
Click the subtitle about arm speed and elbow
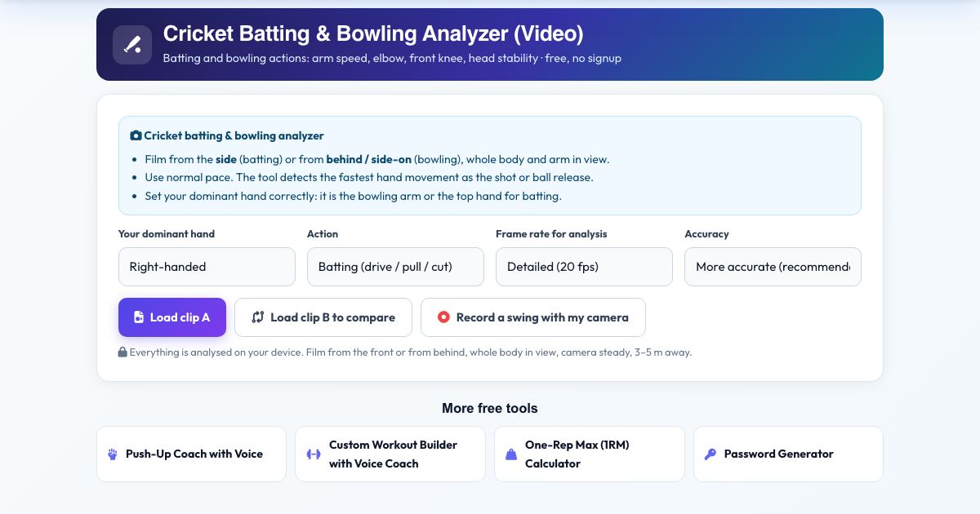(392, 59)
